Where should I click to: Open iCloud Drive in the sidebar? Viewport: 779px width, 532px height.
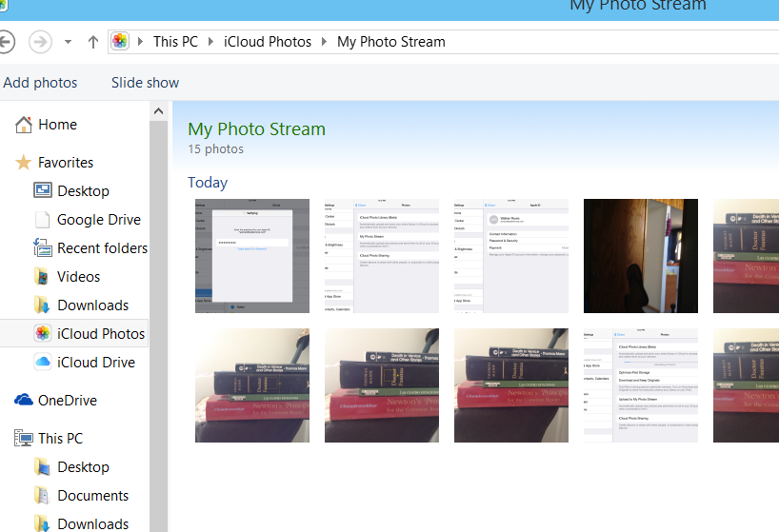pos(96,363)
